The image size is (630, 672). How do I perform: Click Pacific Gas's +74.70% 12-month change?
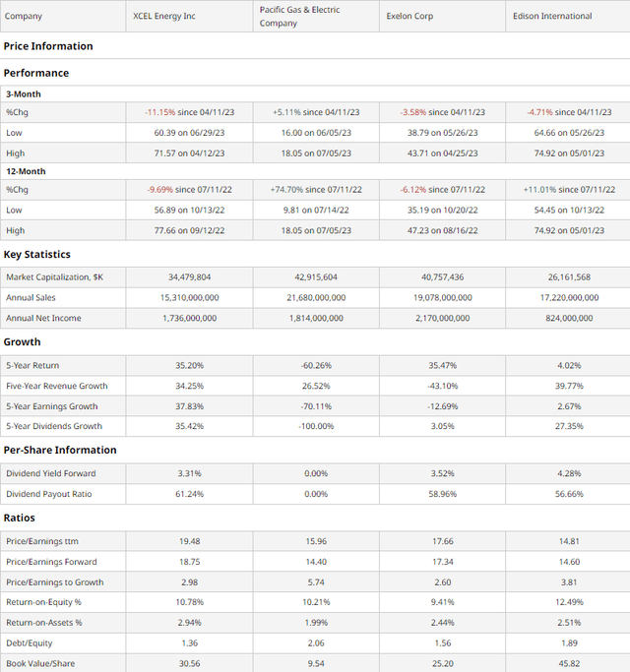(x=316, y=190)
